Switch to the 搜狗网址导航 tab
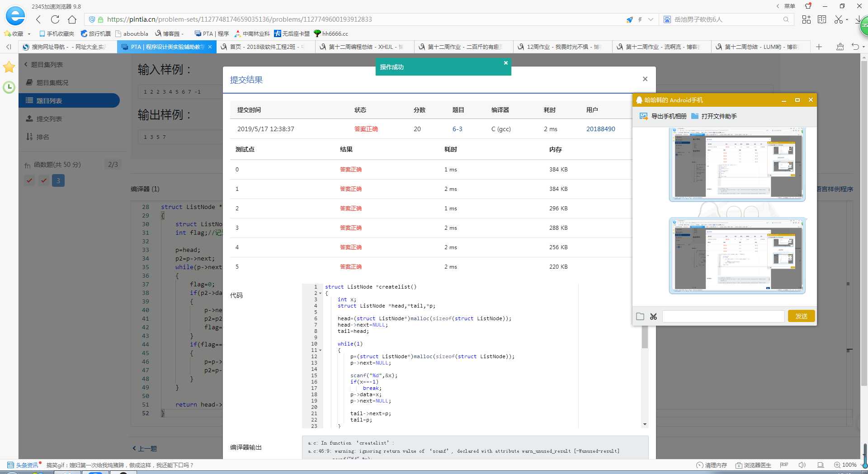 click(68, 47)
